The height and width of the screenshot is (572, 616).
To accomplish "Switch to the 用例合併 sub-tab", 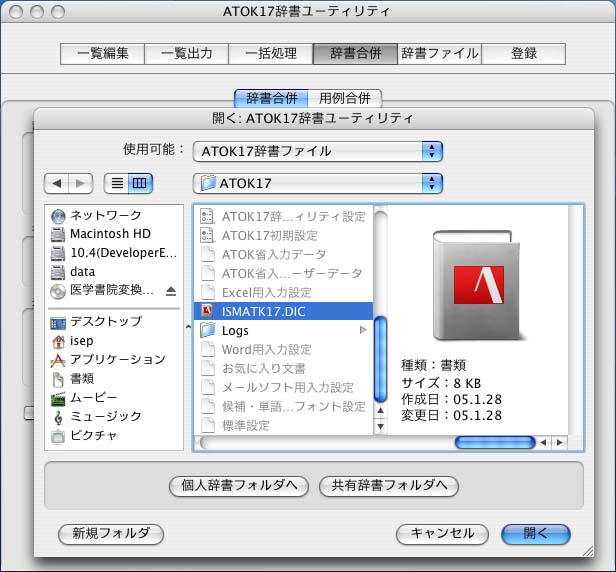I will [x=345, y=98].
